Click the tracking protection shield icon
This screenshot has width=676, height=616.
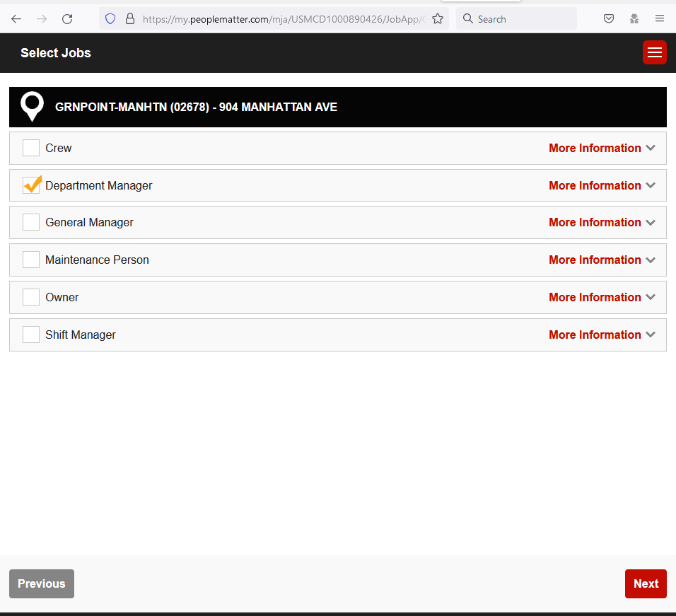[x=110, y=18]
